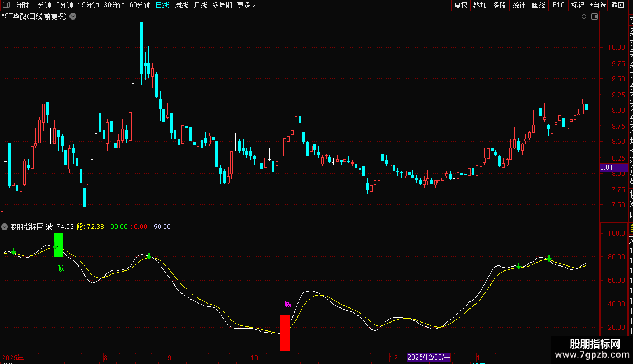Switch to the 60分钟 period tab
Screen dimensions: 633x364
pos(139,6)
